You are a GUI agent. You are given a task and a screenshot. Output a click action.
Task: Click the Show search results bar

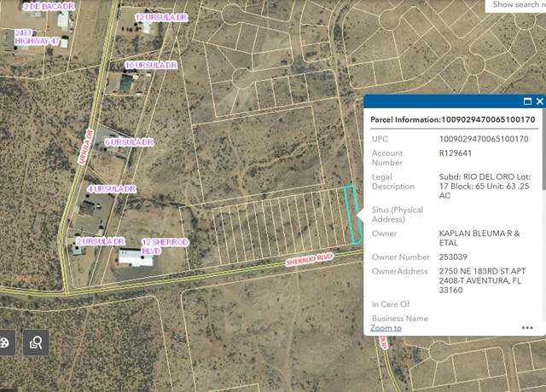pyautogui.click(x=515, y=6)
